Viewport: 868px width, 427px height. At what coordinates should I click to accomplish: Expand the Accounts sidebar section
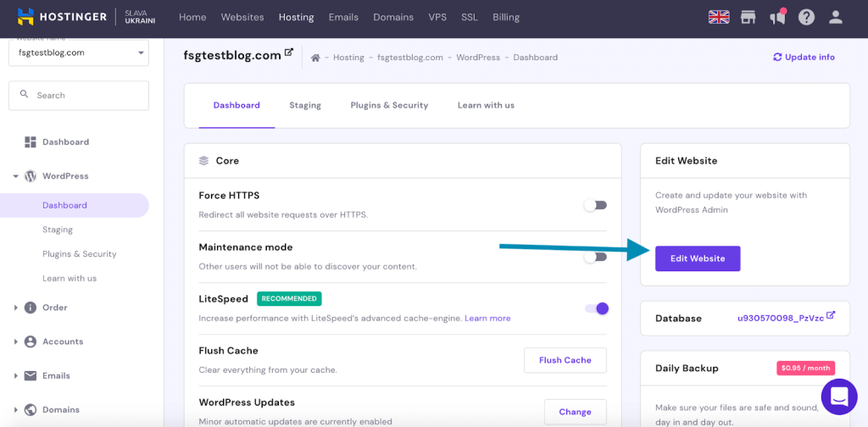(15, 341)
